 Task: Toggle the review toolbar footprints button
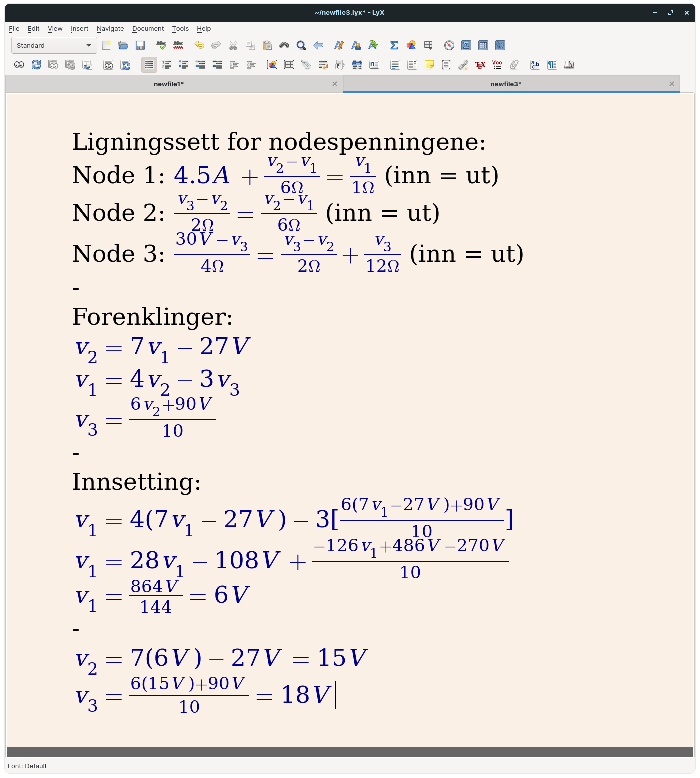click(x=500, y=45)
